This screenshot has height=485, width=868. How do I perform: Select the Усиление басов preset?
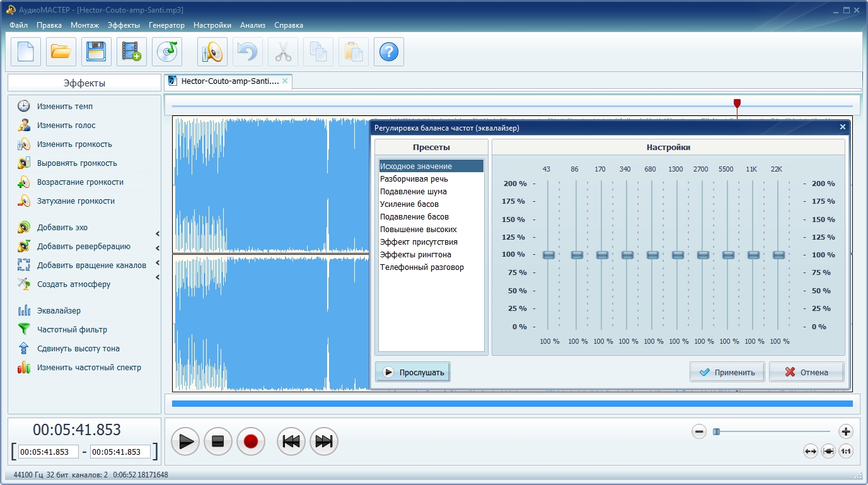[x=409, y=204]
